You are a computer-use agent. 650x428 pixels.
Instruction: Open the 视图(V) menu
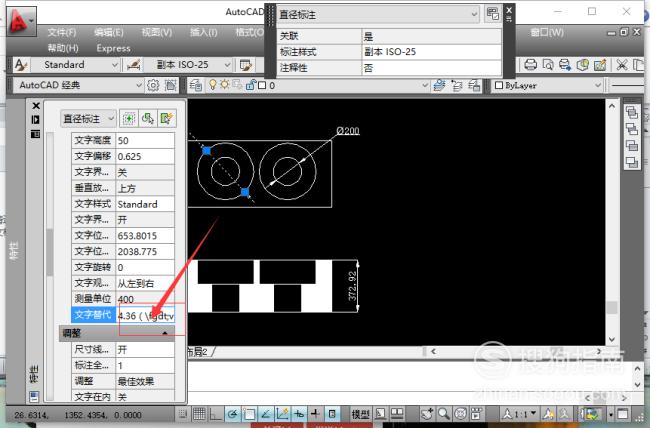(157, 32)
